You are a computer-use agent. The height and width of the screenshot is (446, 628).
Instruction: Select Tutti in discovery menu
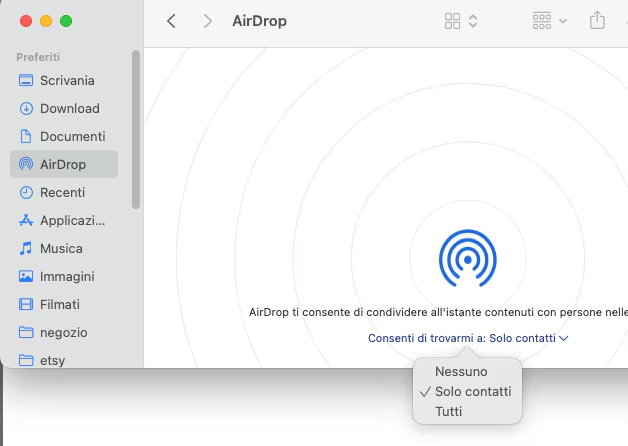point(449,412)
